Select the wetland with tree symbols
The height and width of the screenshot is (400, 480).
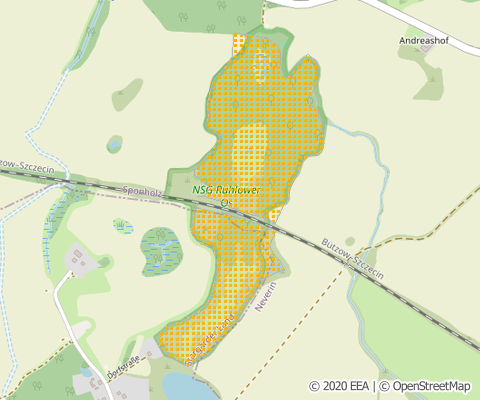161,252
